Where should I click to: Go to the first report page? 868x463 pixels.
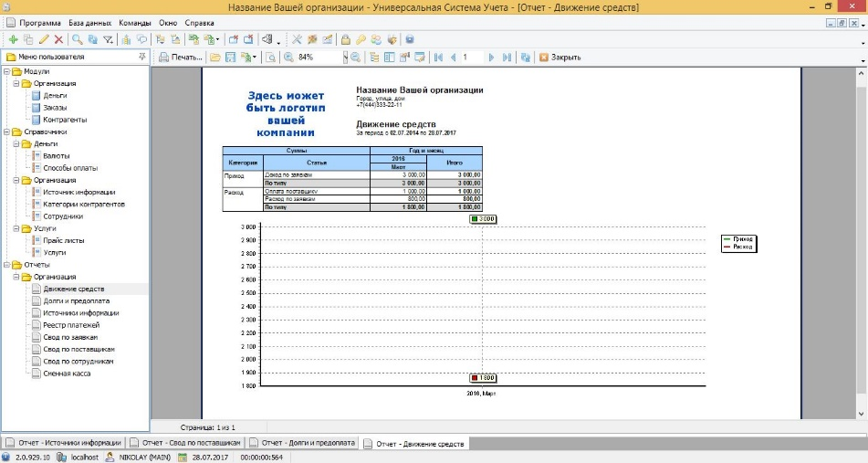point(438,57)
